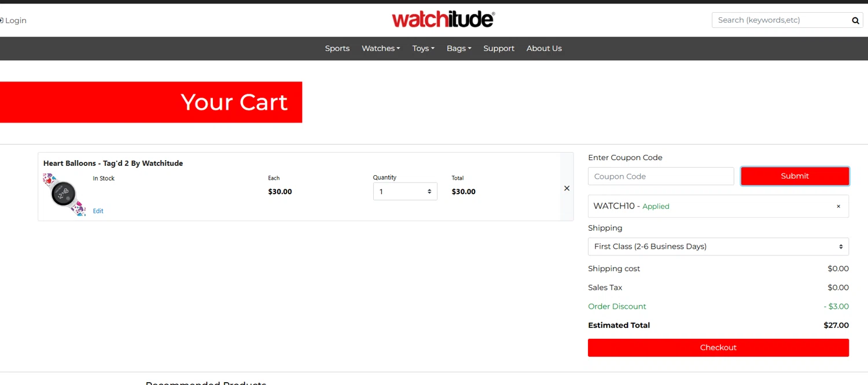868x385 pixels.
Task: Open the About Us page
Action: coord(544,49)
